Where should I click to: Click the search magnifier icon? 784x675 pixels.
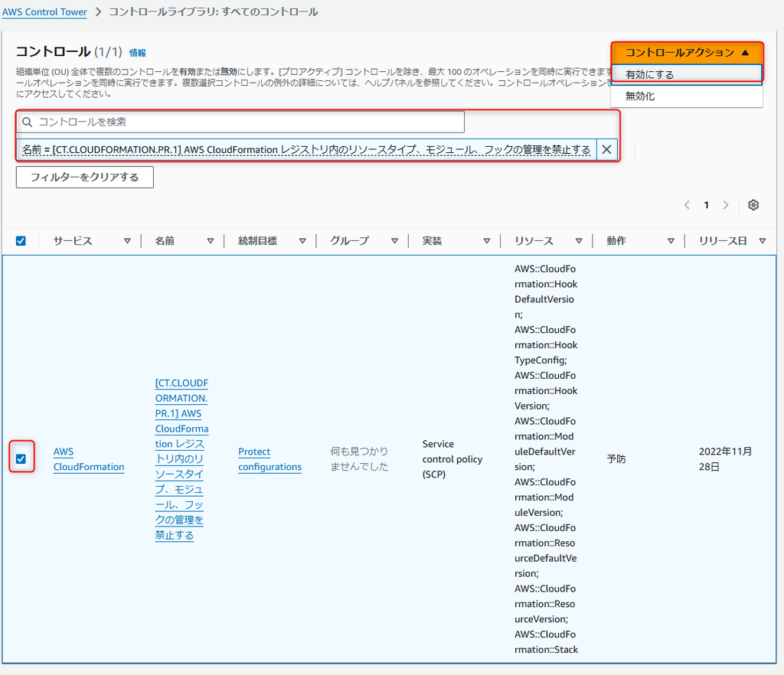28,122
